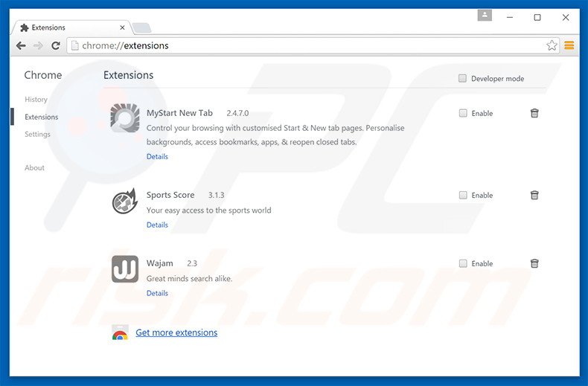
Task: Open Details for Wajam
Action: pyautogui.click(x=157, y=293)
